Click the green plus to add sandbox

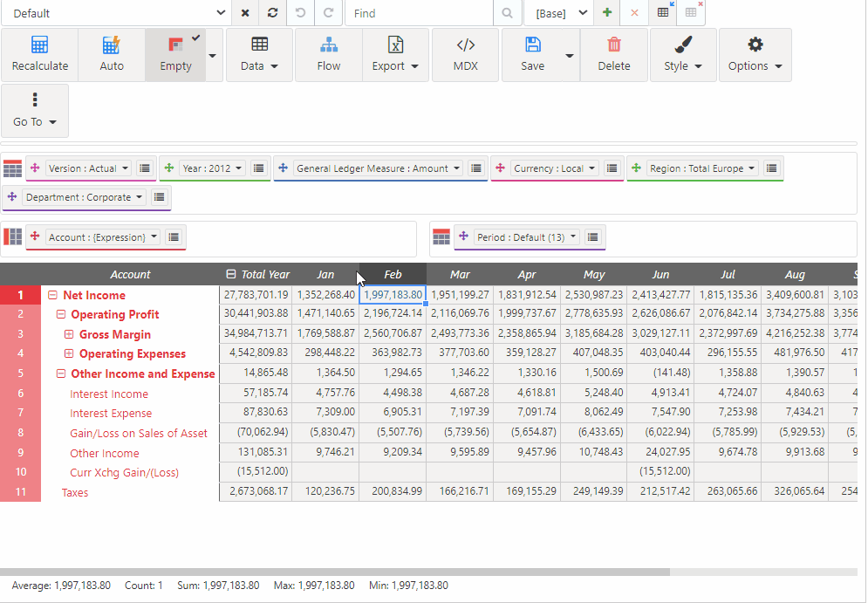point(607,13)
